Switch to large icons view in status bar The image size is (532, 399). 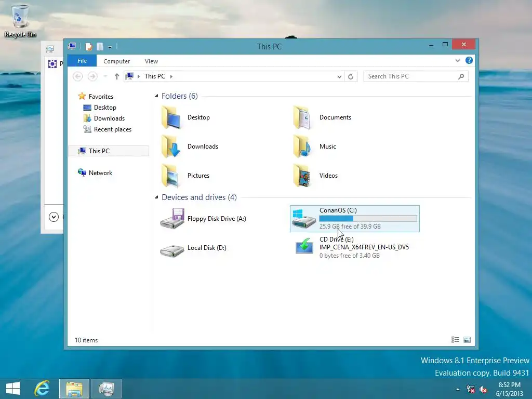467,340
